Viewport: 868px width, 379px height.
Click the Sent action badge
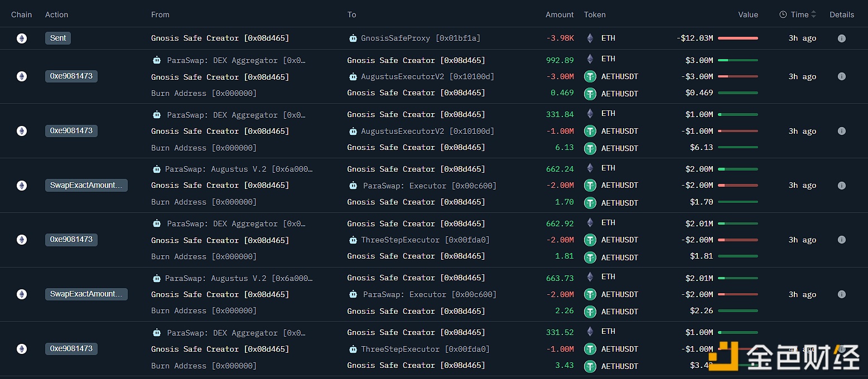[58, 38]
